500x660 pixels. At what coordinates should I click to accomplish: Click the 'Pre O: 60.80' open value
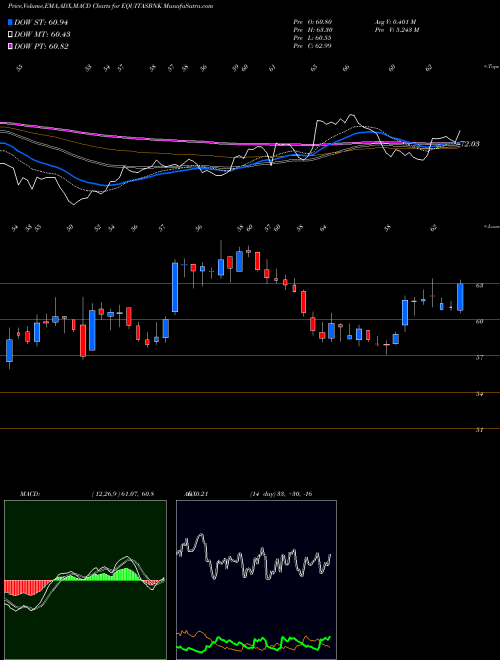point(312,22)
